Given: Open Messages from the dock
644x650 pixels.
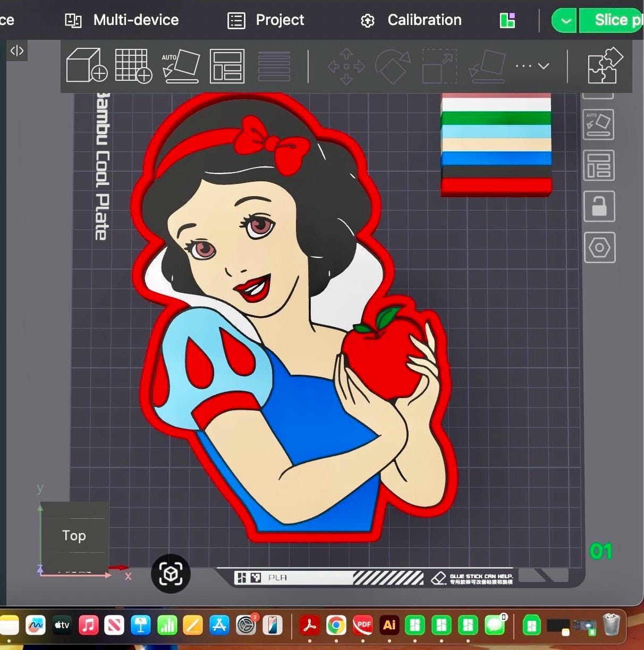Looking at the screenshot, I should coord(495,626).
